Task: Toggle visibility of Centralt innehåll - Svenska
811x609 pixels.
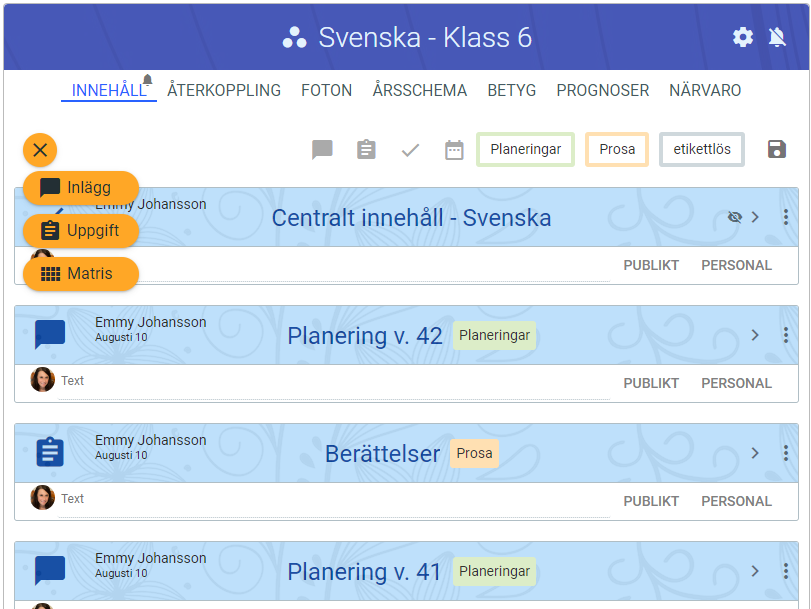Action: pos(735,217)
